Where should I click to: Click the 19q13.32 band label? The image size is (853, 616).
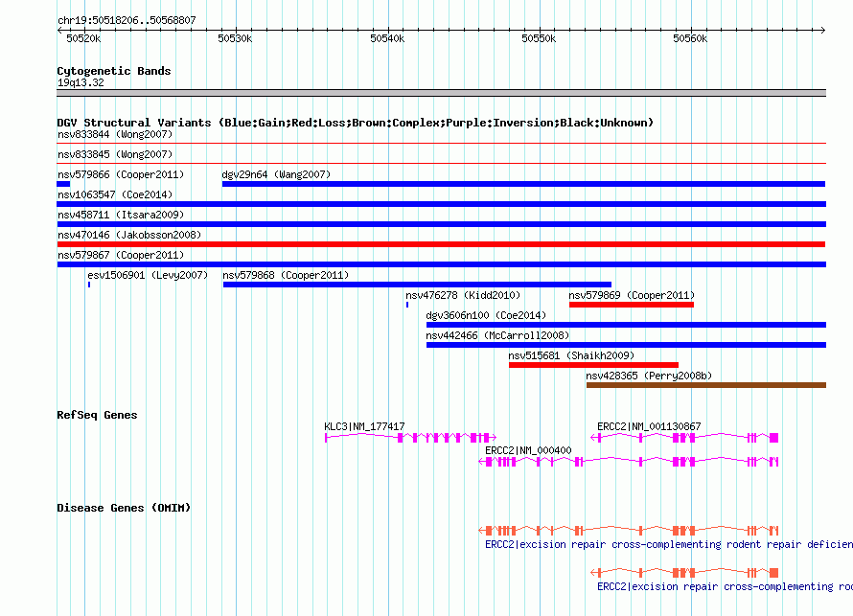click(x=81, y=82)
